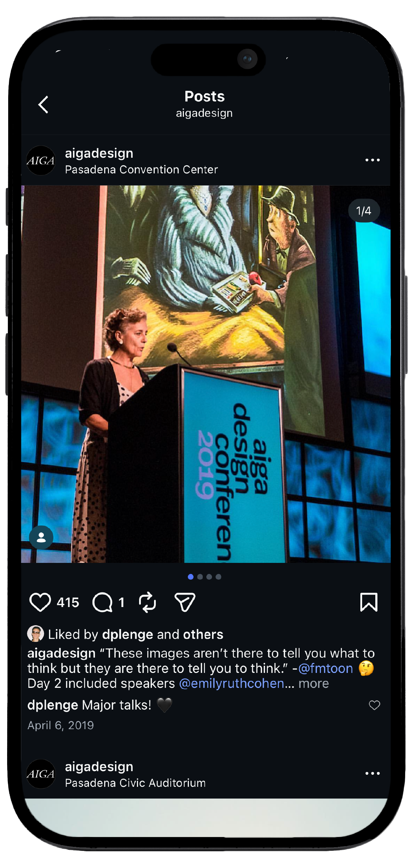Go back using the back arrow
This screenshot has width=413, height=868.
(43, 105)
